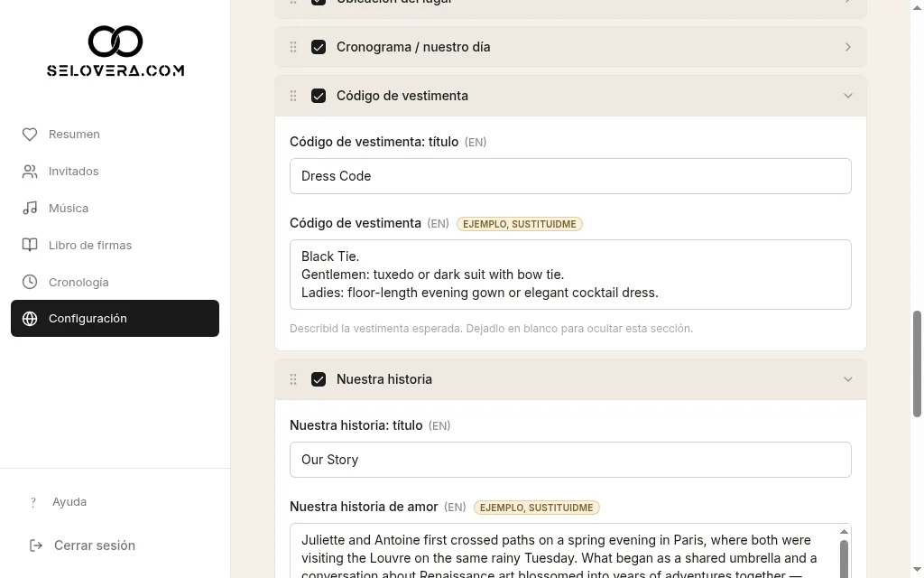Navigate to Cronología
Viewport: 924px width, 578px height.
pyautogui.click(x=115, y=282)
